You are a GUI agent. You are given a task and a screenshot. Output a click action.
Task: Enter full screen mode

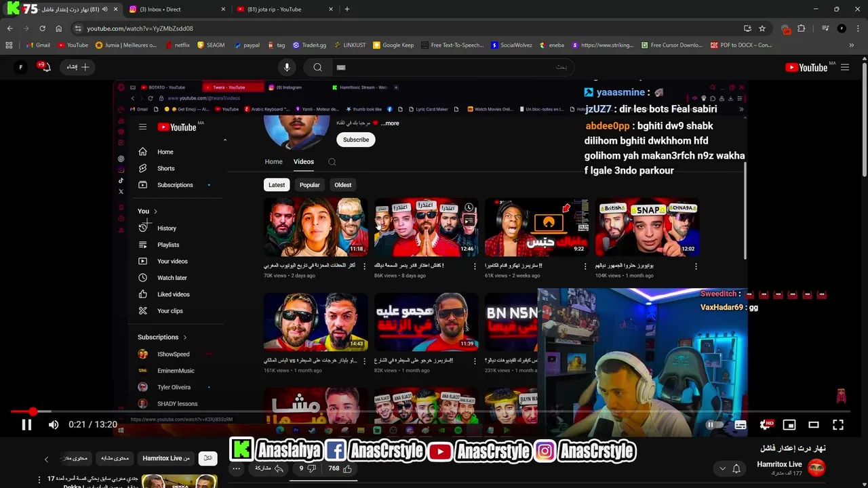click(838, 425)
